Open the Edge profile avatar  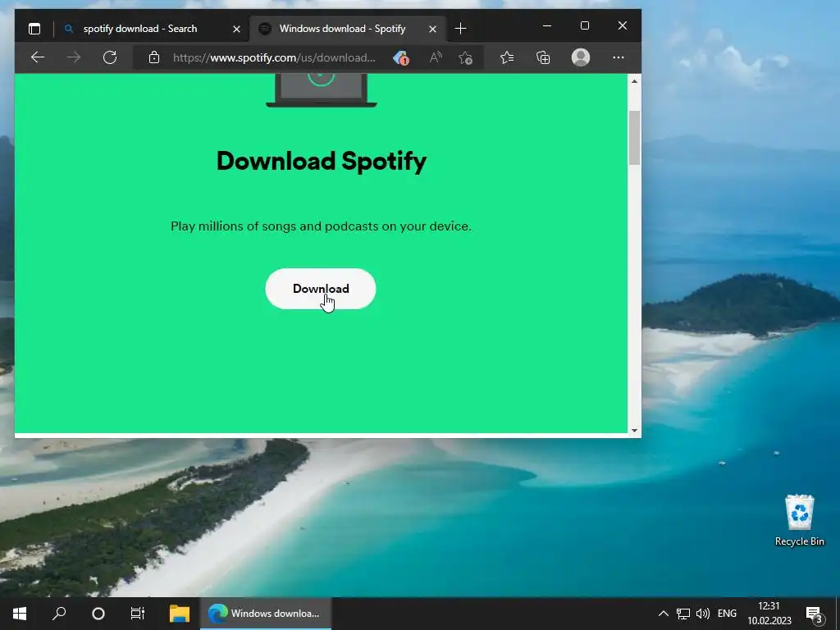[x=581, y=57]
